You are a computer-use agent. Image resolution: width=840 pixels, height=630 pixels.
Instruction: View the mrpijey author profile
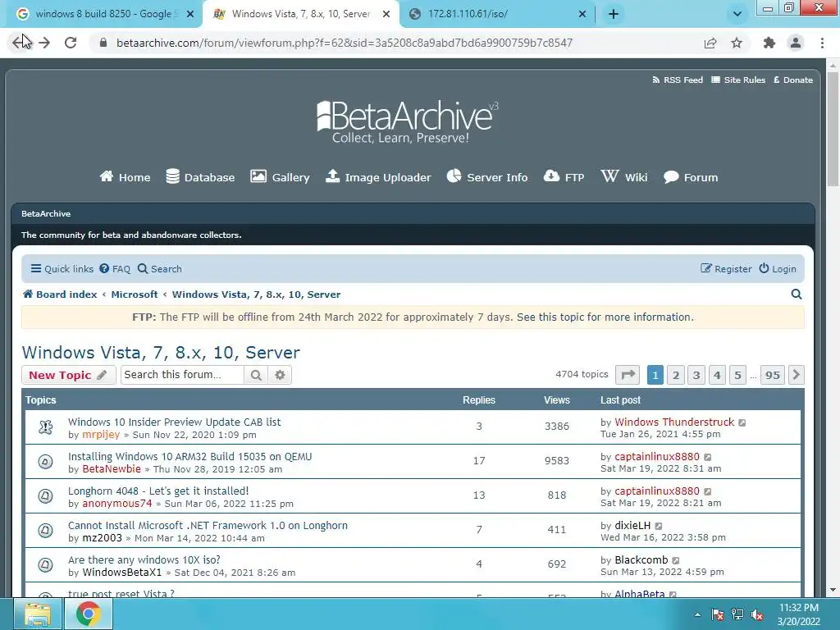[101, 435]
